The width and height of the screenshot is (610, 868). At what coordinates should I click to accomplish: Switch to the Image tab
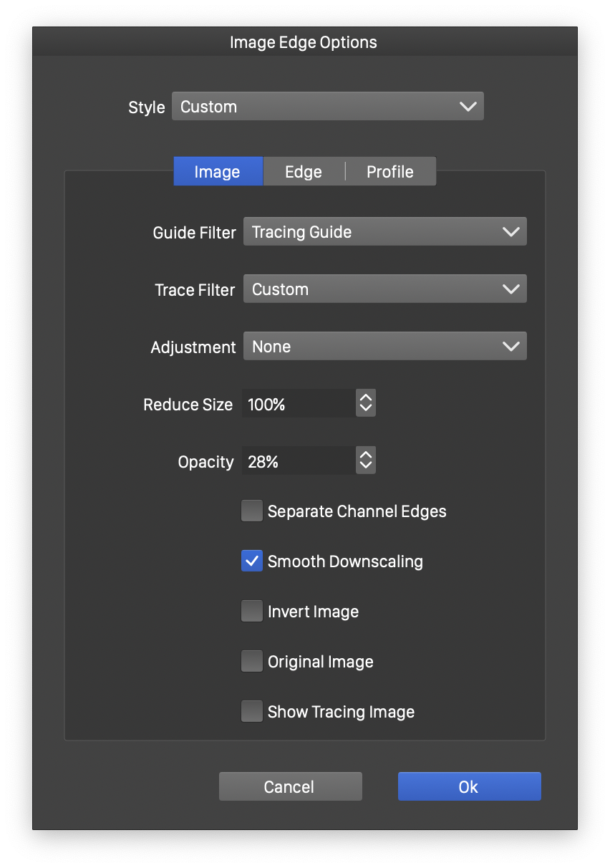[218, 172]
